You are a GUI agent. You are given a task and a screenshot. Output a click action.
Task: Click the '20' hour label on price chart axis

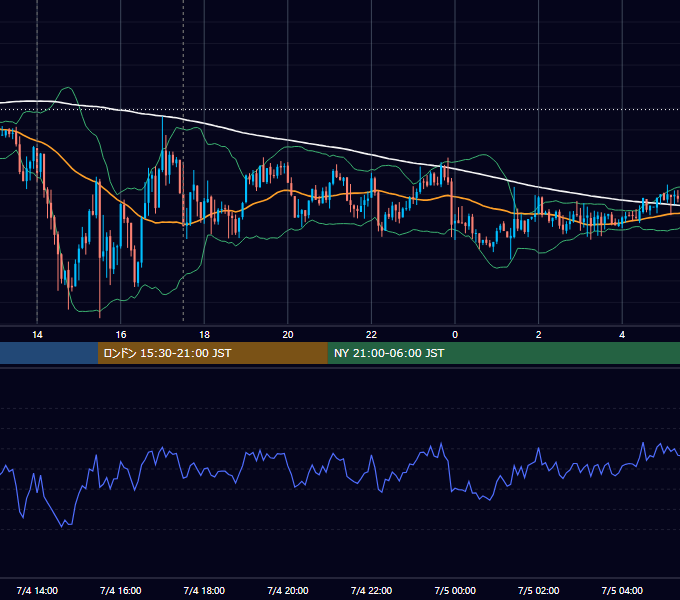pos(288,335)
